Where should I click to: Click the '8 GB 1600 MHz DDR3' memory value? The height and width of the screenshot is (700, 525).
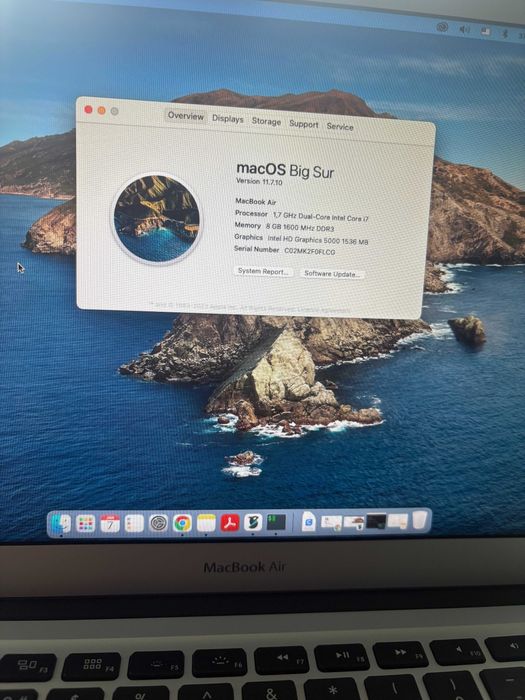300,227
